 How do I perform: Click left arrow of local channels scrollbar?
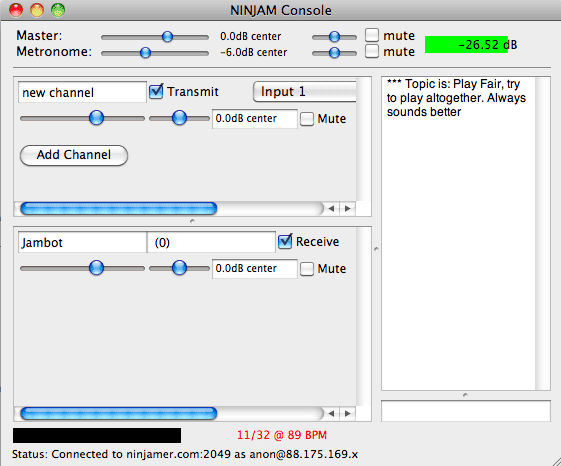[331, 208]
